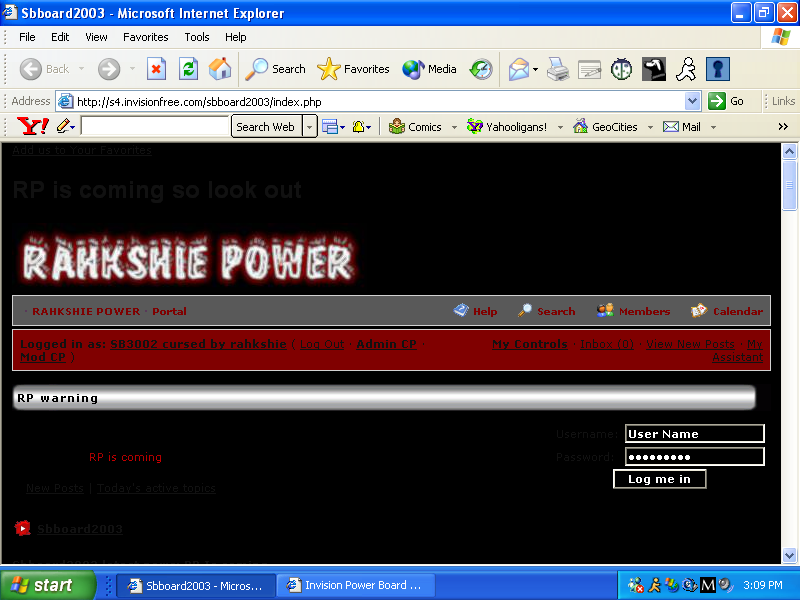Open the My Controls link
The width and height of the screenshot is (800, 600).
(530, 344)
